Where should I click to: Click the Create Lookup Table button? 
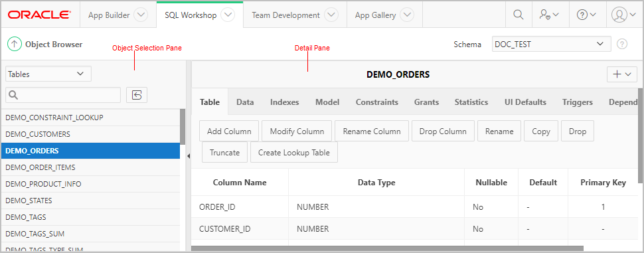click(x=293, y=152)
